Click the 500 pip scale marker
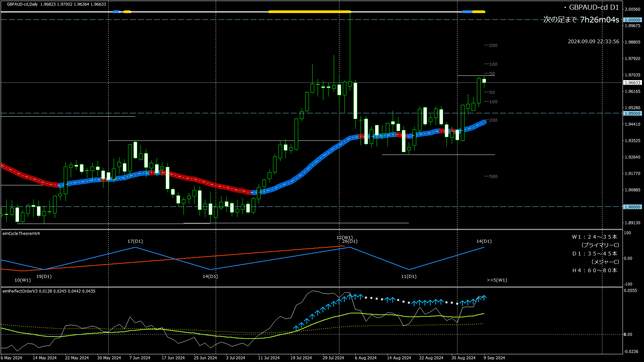 (x=493, y=177)
